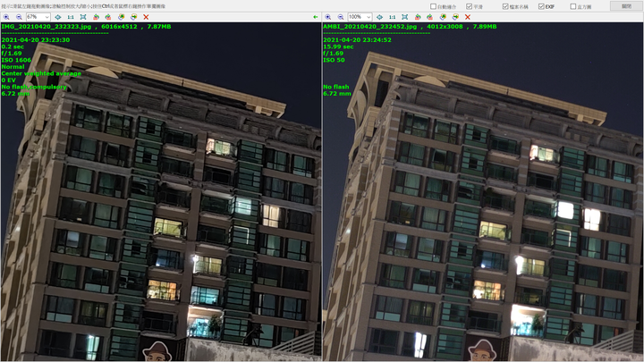Copy left image to folder
This screenshot has width=644, height=362.
coord(121,17)
